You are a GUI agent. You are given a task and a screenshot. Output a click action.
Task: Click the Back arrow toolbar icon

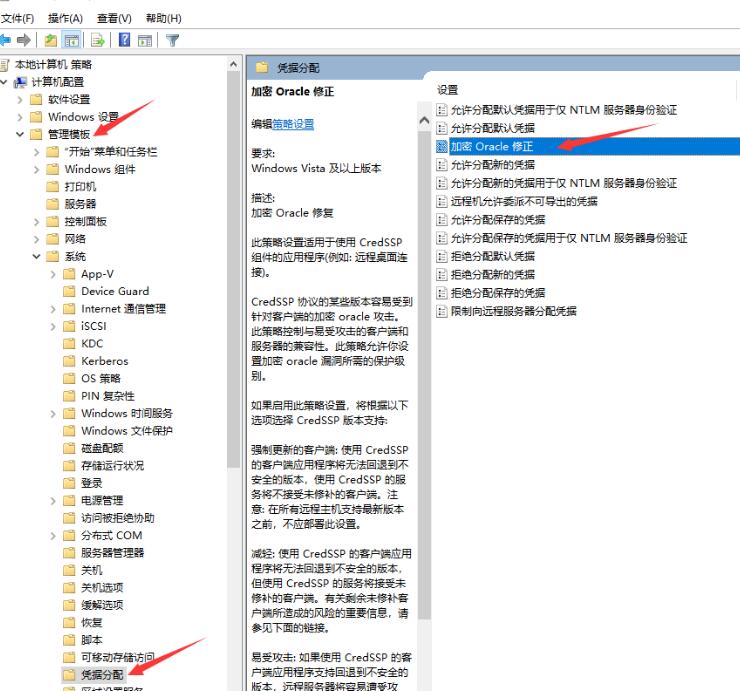click(5, 41)
